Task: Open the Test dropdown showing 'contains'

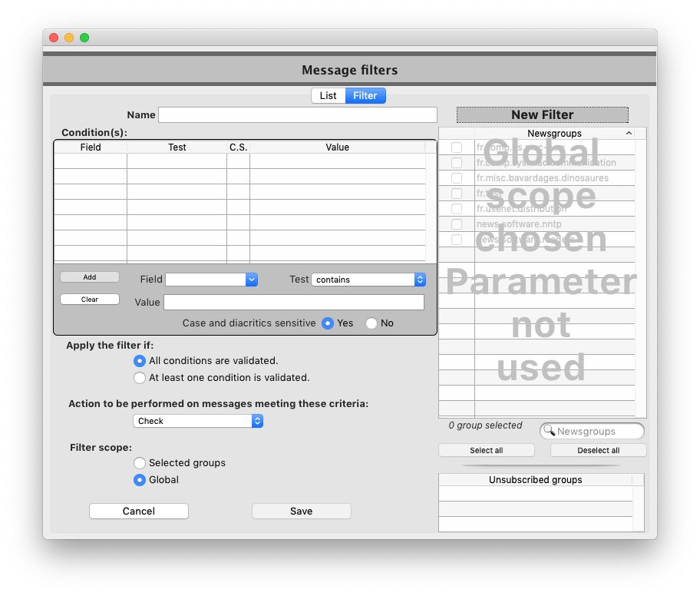Action: [368, 280]
